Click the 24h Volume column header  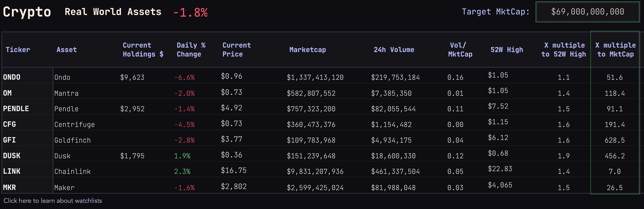click(394, 50)
